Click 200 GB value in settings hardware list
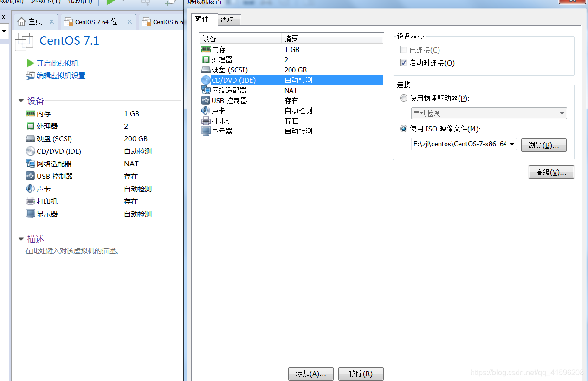Screen dimensions: 588x381 (x=296, y=70)
